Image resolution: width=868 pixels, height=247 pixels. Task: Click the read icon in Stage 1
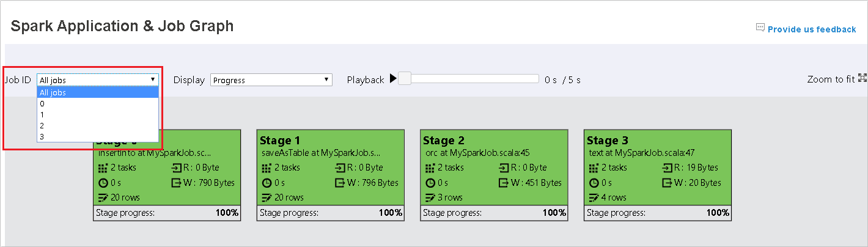[x=340, y=168]
